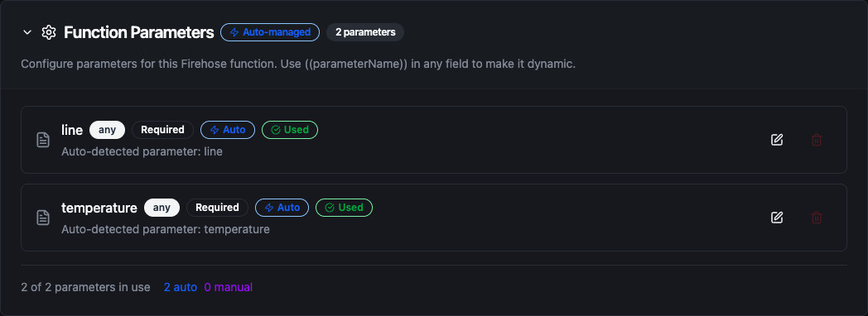
Task: Click the Required badge on line row
Action: pyautogui.click(x=162, y=130)
